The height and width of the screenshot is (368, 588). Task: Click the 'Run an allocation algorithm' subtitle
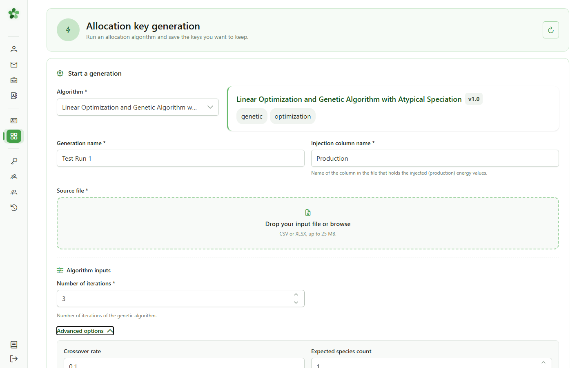(x=167, y=37)
